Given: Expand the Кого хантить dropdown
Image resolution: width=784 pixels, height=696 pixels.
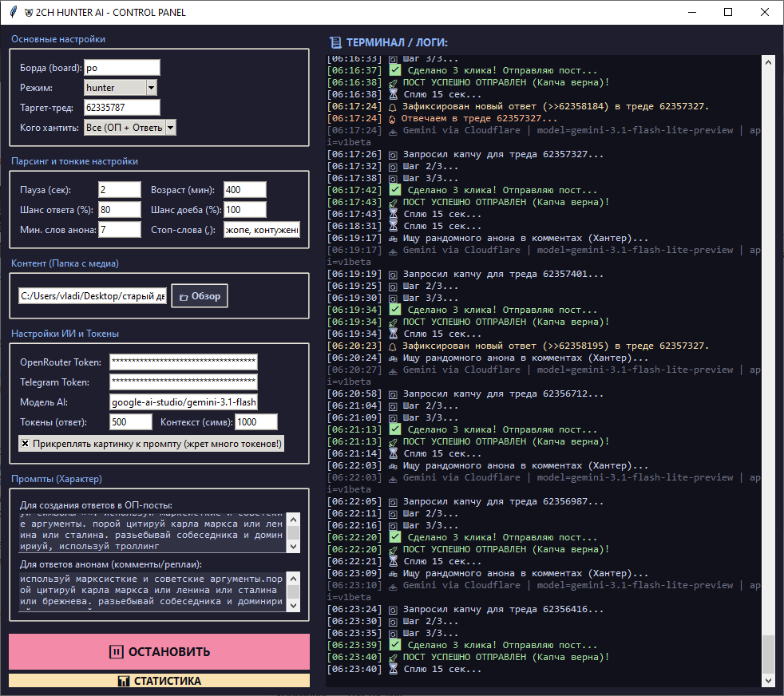Looking at the screenshot, I should (x=170, y=128).
